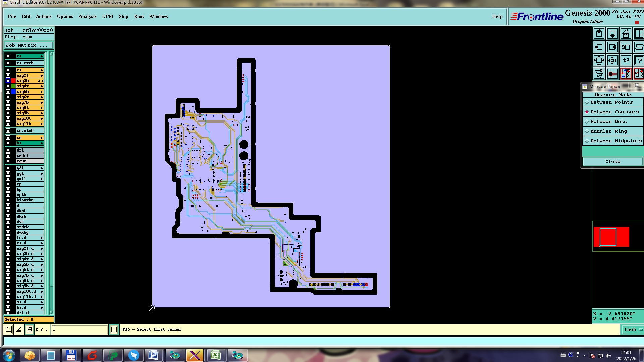Click the 1:2 zoom scale icon
Viewport: 644px width, 362px height.
pyautogui.click(x=626, y=61)
